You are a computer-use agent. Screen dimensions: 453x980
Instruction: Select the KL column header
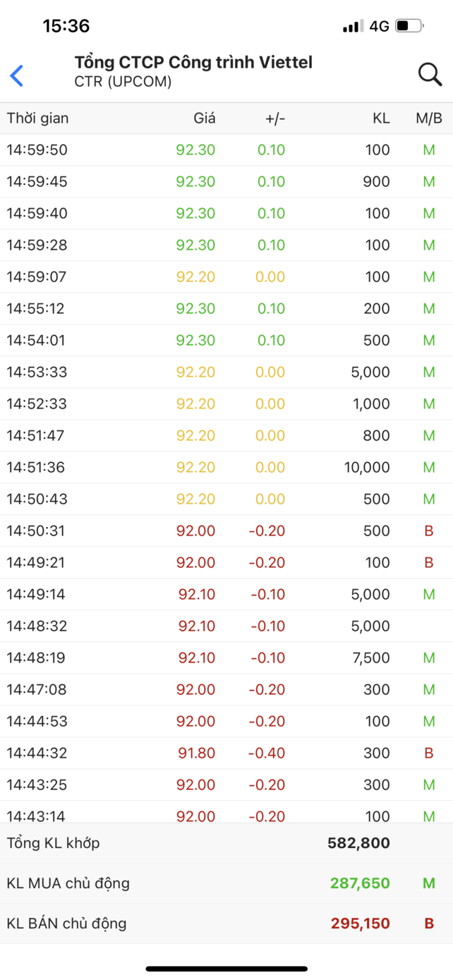pos(381,119)
